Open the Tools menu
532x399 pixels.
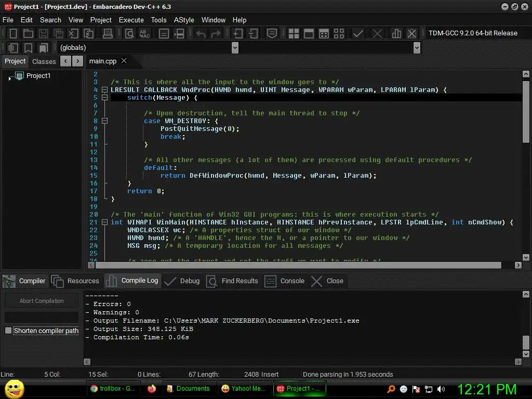pyautogui.click(x=159, y=20)
